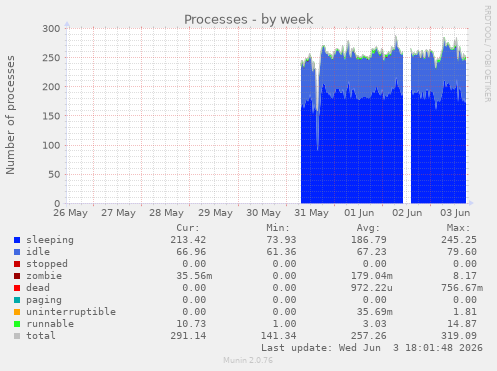497x371 pixels.
Task: Click the 'Cur:' column header
Action: [188, 228]
